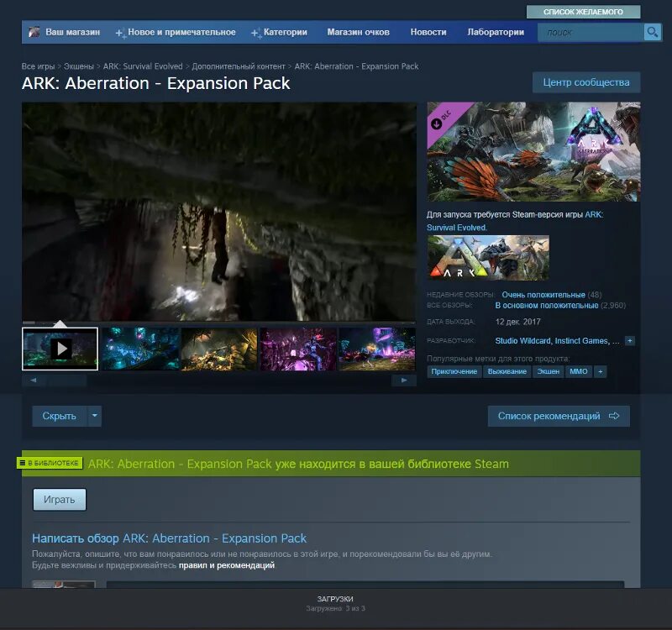Expand developers list with plus button

click(629, 341)
